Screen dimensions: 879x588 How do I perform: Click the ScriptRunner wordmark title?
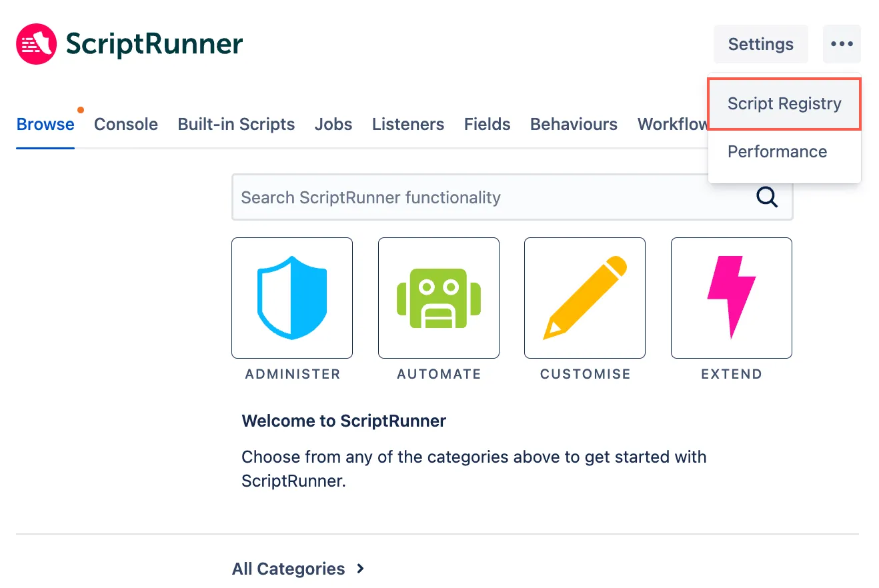[154, 44]
